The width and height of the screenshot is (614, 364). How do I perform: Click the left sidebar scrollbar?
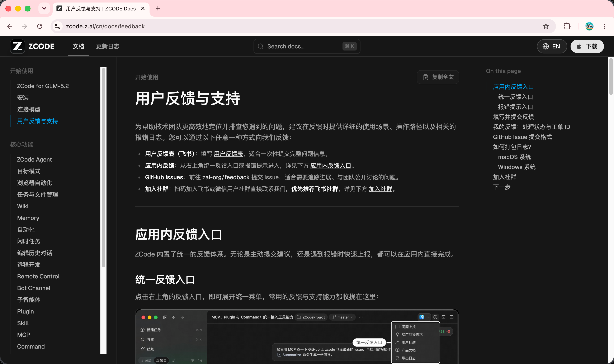coord(104,168)
